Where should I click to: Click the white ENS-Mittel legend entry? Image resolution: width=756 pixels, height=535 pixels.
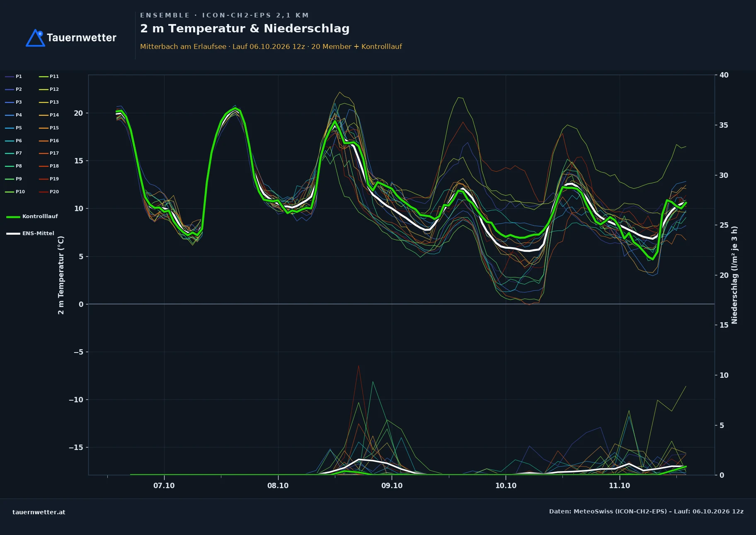point(30,233)
